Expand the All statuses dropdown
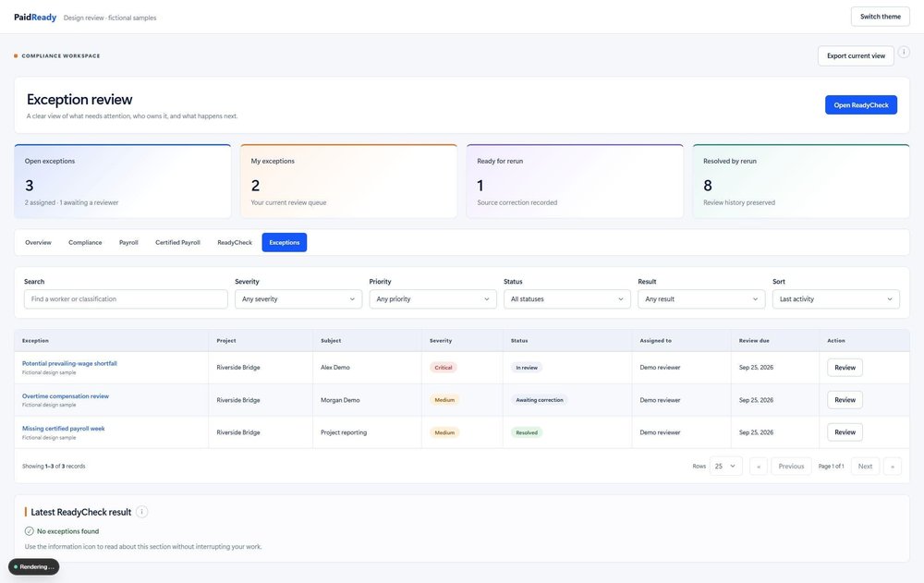 pos(567,298)
